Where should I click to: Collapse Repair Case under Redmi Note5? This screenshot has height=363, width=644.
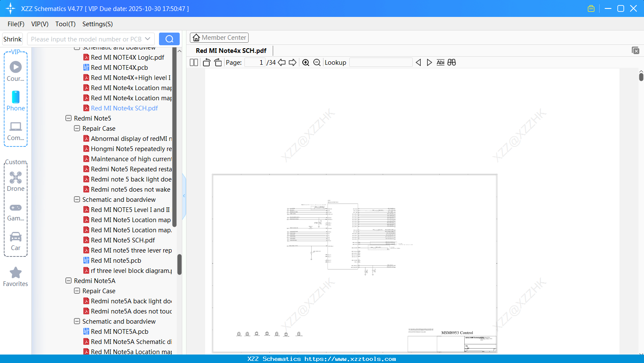(77, 129)
